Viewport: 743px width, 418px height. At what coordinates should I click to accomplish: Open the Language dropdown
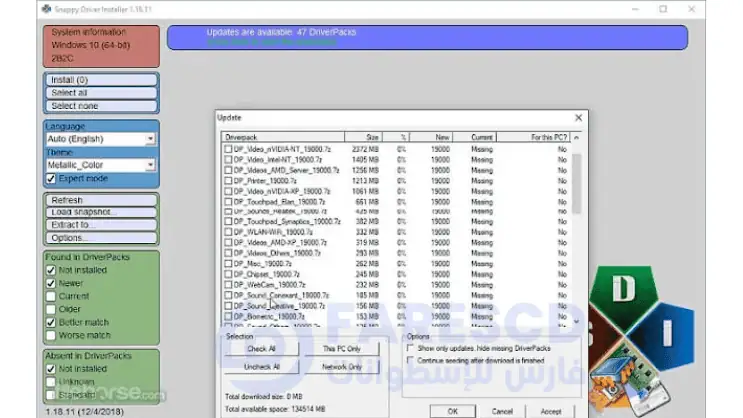[100, 139]
